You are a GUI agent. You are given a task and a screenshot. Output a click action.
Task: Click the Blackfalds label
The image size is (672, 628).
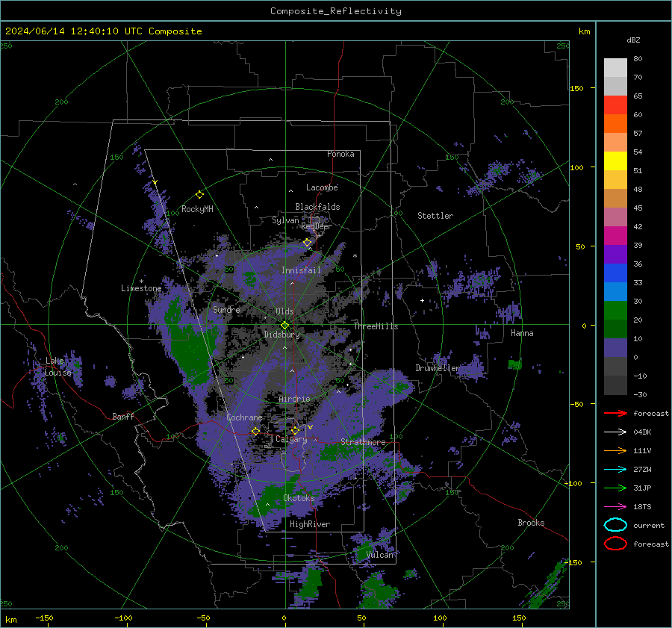point(317,207)
